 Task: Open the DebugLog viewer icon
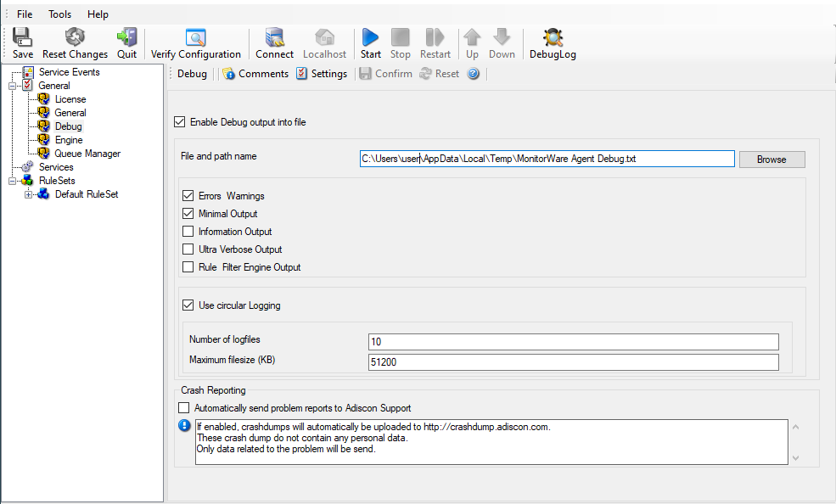point(553,38)
